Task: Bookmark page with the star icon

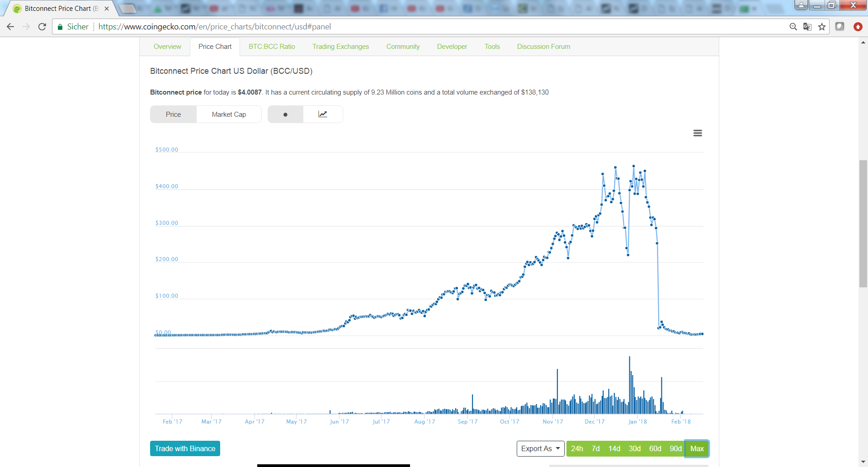Action: click(x=822, y=27)
